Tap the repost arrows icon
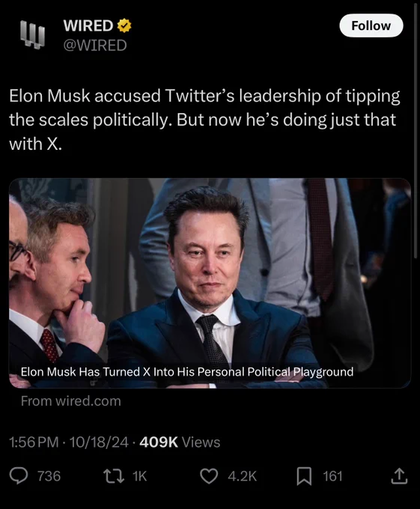Image resolution: width=420 pixels, height=509 pixels. pos(114,476)
